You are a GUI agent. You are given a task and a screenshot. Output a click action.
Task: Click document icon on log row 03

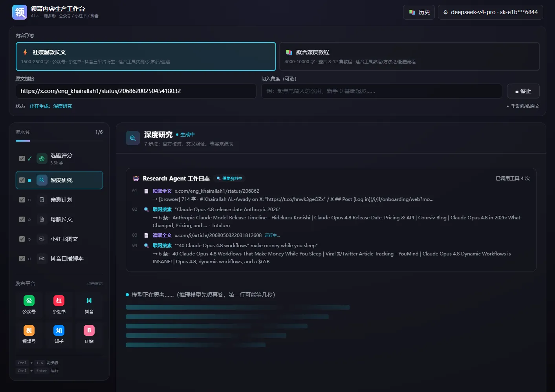(x=146, y=235)
